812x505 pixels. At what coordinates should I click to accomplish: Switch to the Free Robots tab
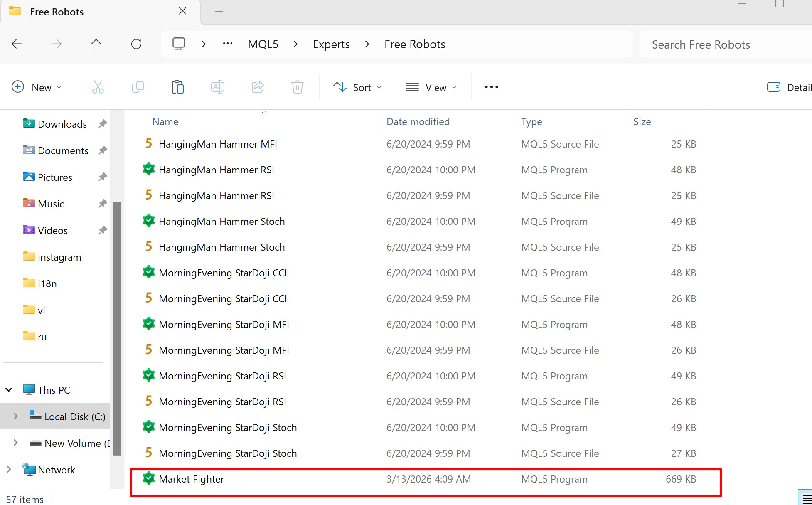56,12
